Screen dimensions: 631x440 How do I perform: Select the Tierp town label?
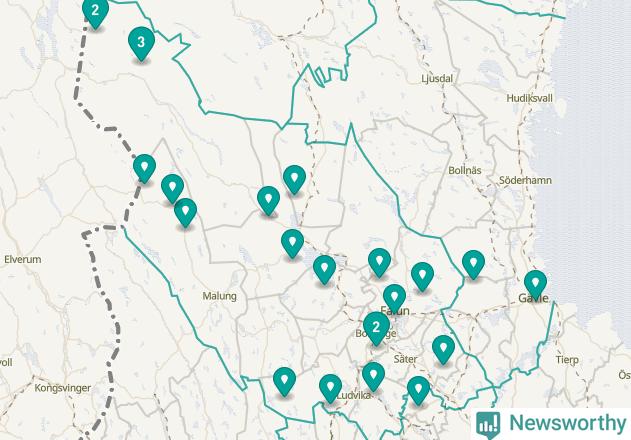(567, 359)
